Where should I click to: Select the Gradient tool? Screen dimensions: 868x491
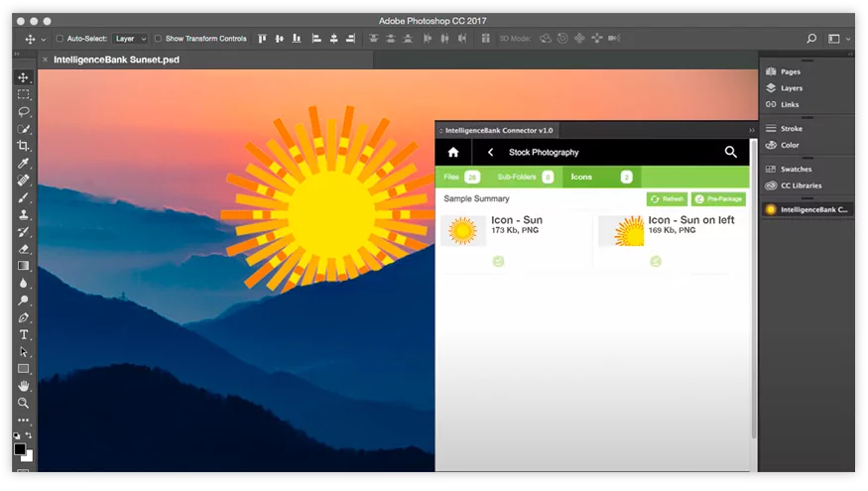tap(23, 266)
